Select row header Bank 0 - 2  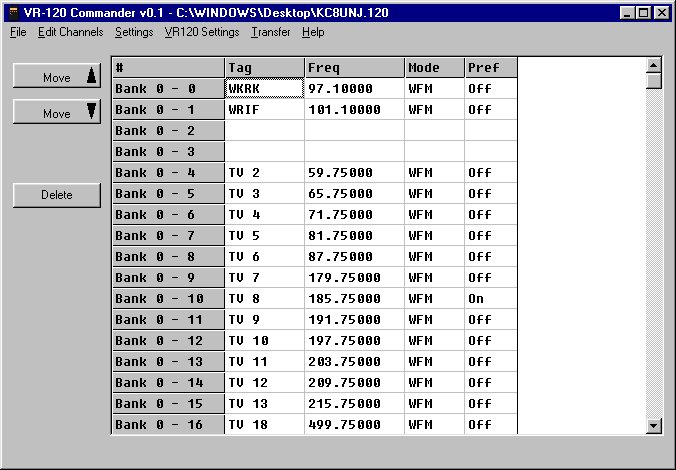point(167,131)
